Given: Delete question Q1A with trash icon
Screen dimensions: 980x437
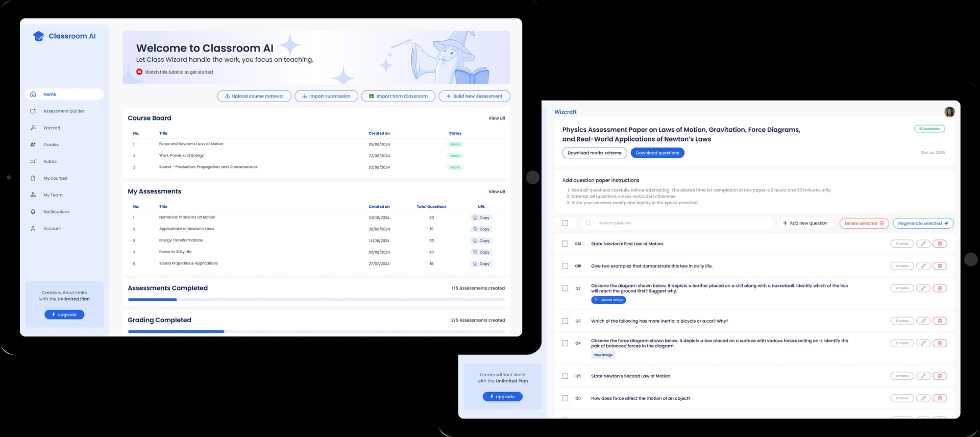Looking at the screenshot, I should 940,244.
